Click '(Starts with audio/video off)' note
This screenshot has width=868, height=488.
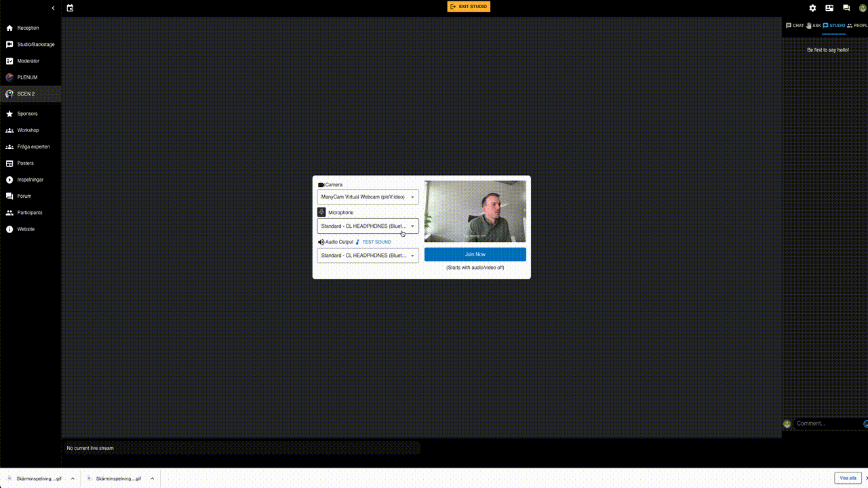point(475,268)
